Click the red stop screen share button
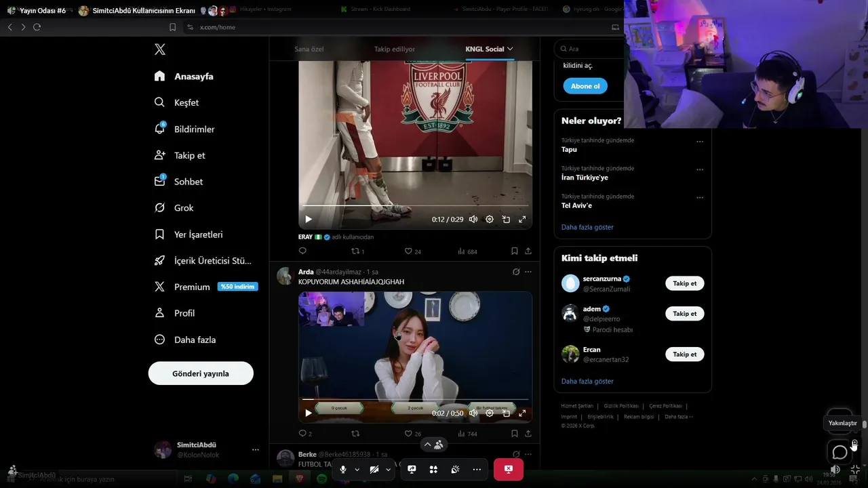 (509, 469)
